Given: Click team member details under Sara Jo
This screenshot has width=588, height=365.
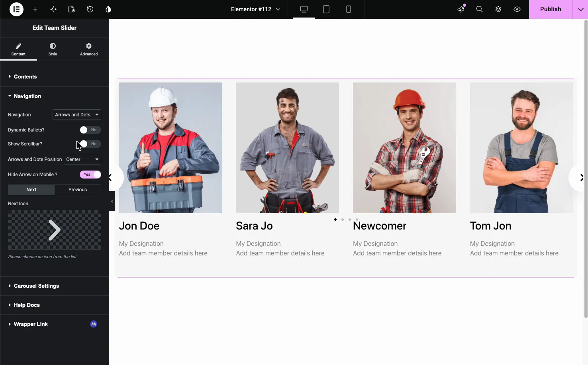Looking at the screenshot, I should pos(280,253).
